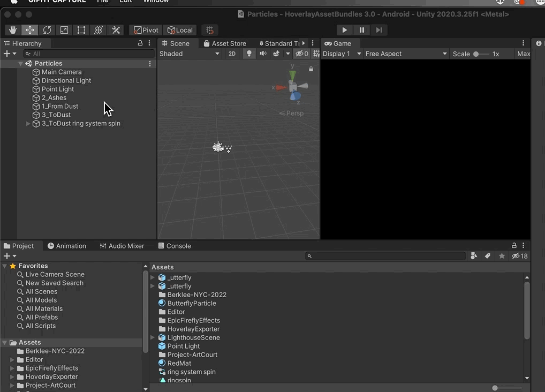Image resolution: width=545 pixels, height=392 pixels.
Task: Toggle scene audio speaker icon
Action: (263, 54)
